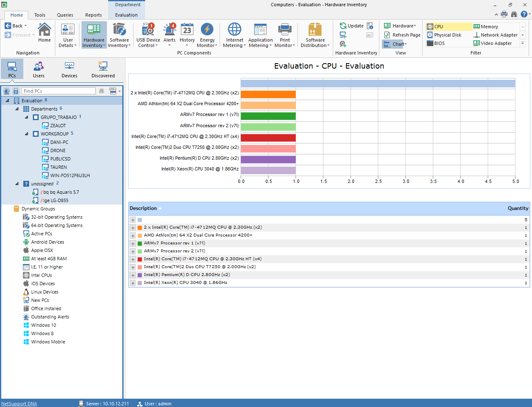Open Application Metering icon
Viewport: 532px width, 407px height.
point(260,30)
